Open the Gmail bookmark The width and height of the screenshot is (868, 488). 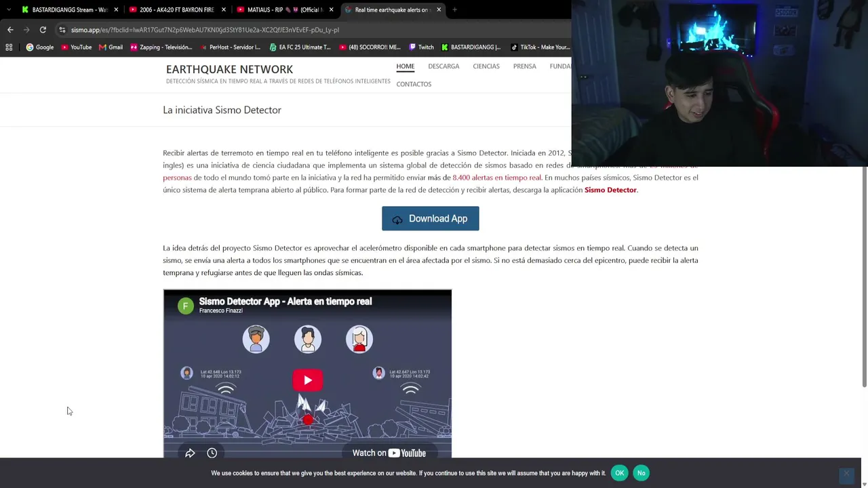coord(111,47)
